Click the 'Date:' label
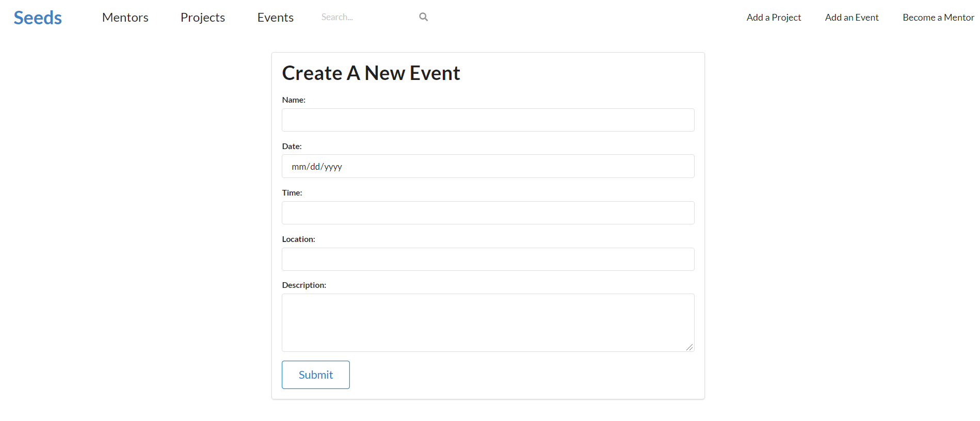The height and width of the screenshot is (421, 980). coord(292,147)
